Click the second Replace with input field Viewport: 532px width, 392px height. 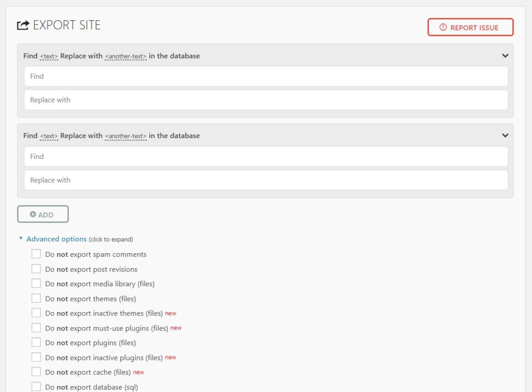[x=265, y=180]
